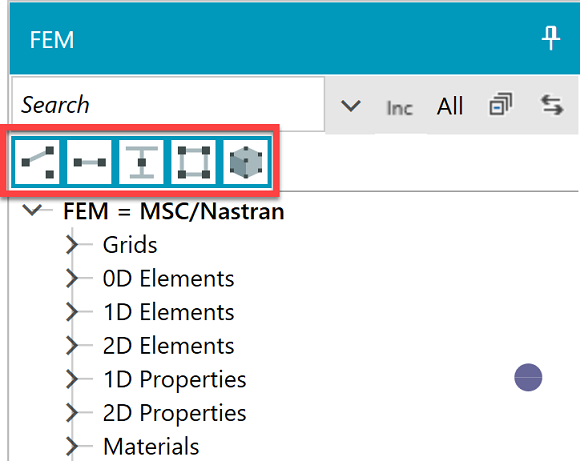Toggle the 2D quad element filter icon

click(194, 162)
